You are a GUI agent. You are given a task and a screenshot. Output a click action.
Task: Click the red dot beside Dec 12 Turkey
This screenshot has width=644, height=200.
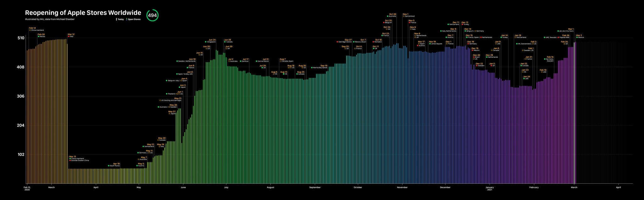[463, 24]
